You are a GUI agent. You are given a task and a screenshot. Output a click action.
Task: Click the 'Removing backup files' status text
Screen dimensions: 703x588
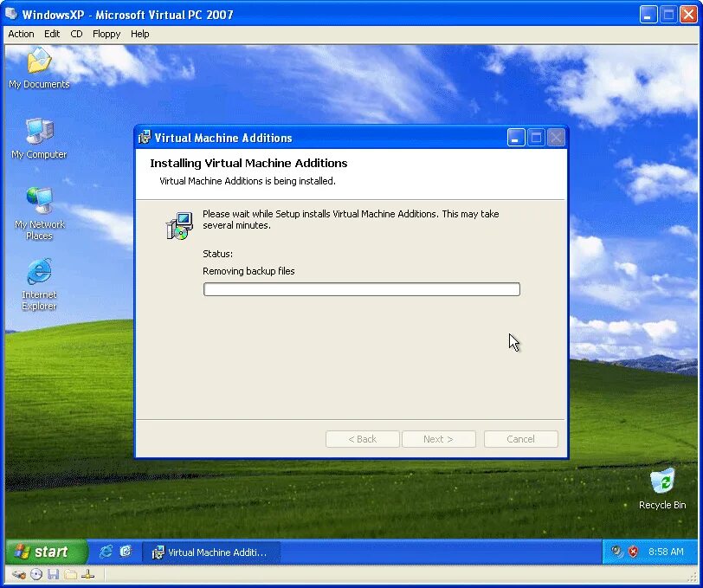248,271
